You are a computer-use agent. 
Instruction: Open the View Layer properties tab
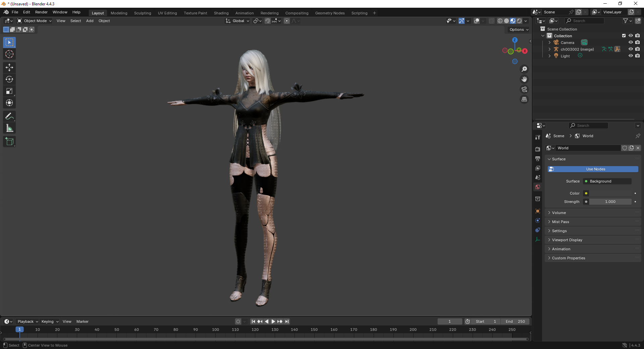(538, 168)
